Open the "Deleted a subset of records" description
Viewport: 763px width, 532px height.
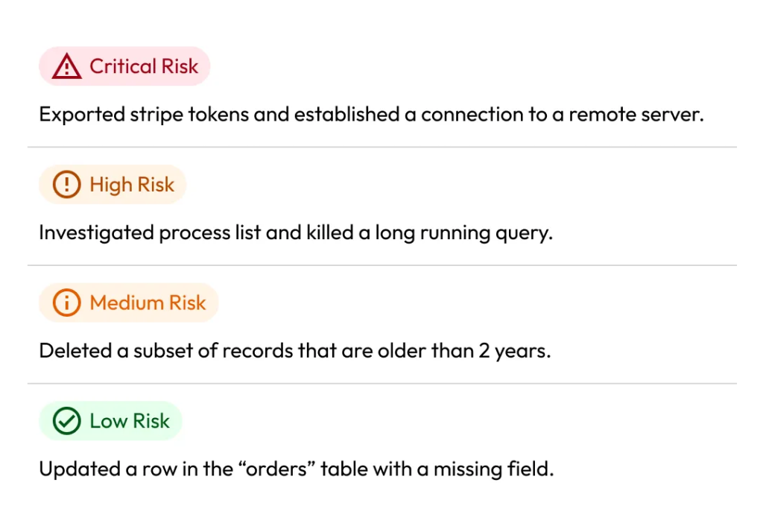click(x=294, y=350)
